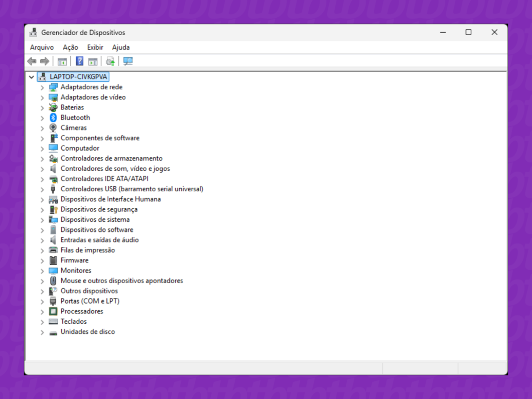Open the Ação menu
532x399 pixels.
tap(70, 47)
